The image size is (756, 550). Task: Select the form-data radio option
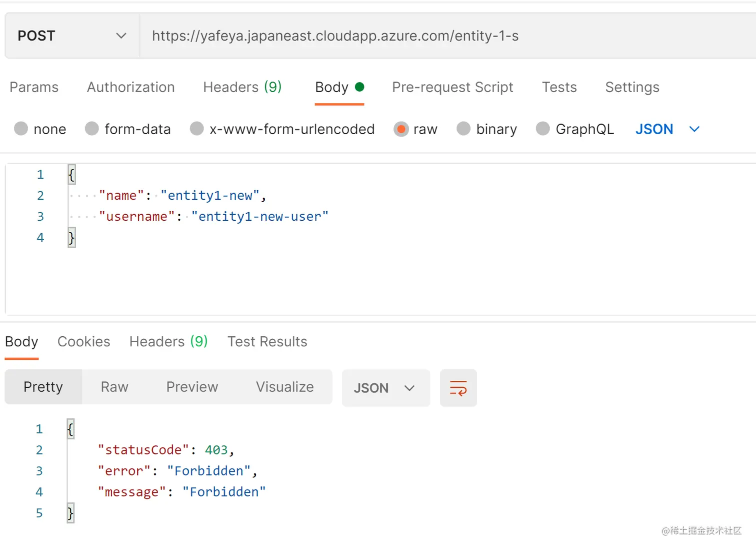pos(92,129)
